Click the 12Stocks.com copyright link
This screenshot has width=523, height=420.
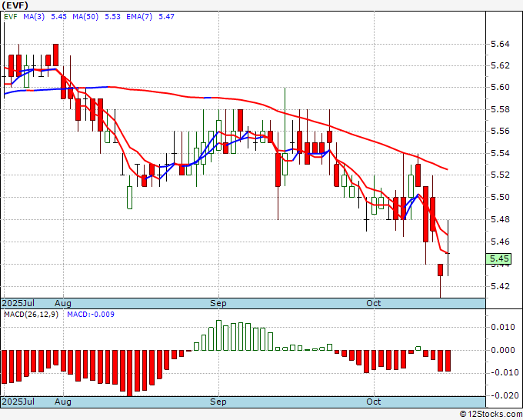coord(491,415)
